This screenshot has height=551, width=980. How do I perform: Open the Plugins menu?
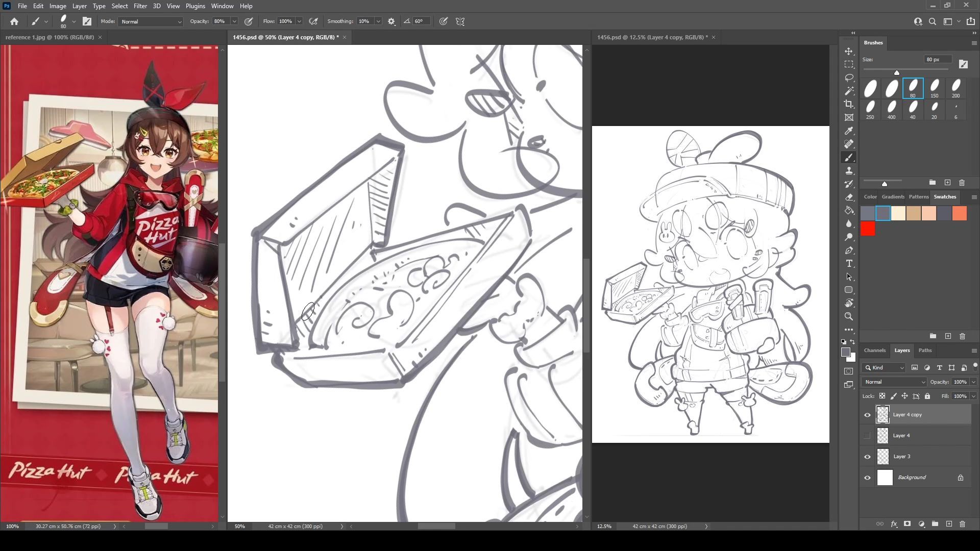point(195,6)
